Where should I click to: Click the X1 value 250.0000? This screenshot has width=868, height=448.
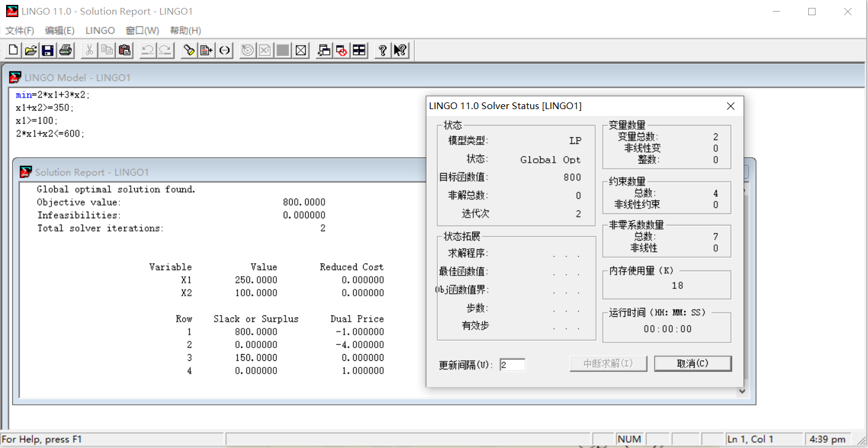point(256,280)
